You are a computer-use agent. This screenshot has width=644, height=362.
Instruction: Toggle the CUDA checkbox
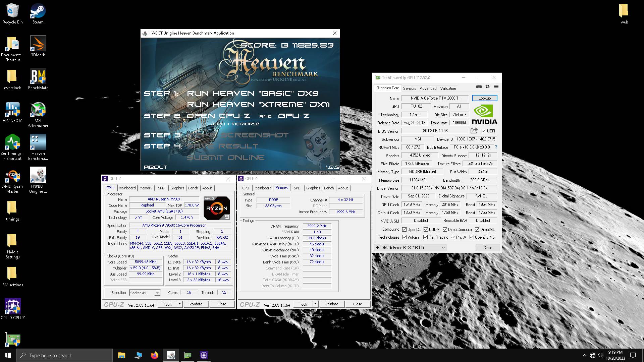[x=426, y=230]
